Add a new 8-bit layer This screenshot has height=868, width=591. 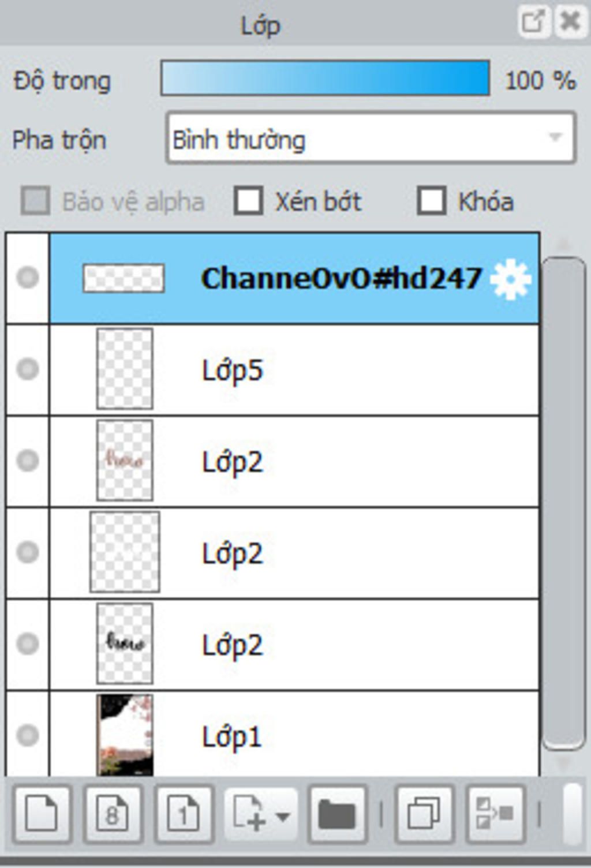click(113, 814)
